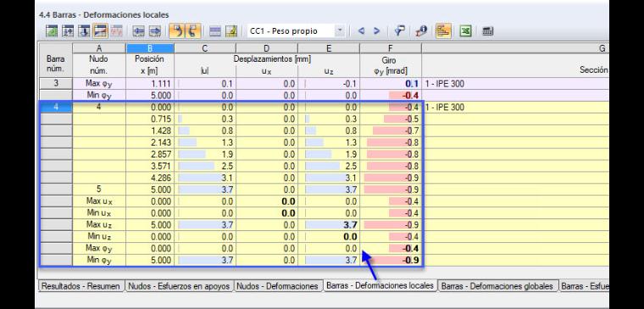Click the Sección cell '1 - IPE 300' in Barra 4 row
The width and height of the screenshot is (644, 309).
pyautogui.click(x=515, y=108)
